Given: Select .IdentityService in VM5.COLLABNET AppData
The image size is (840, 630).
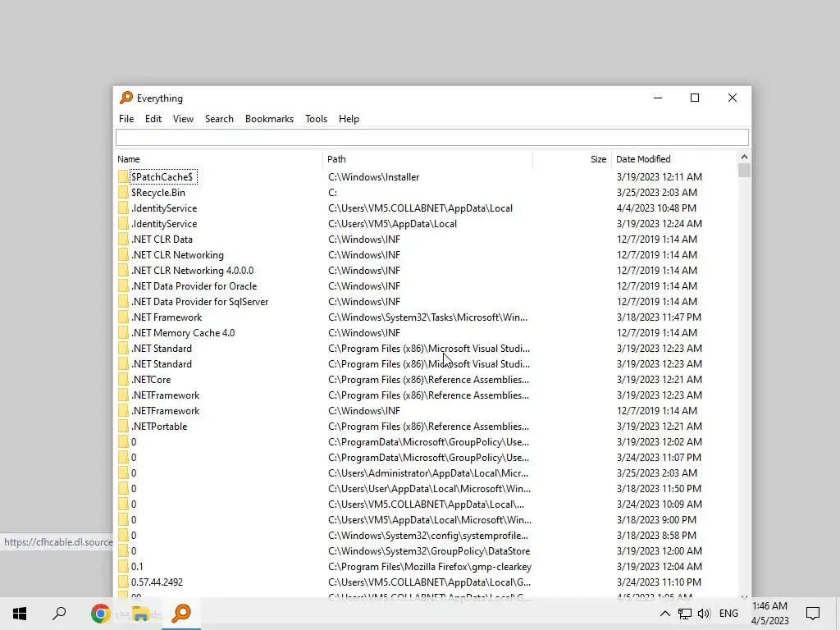Looking at the screenshot, I should coord(164,208).
